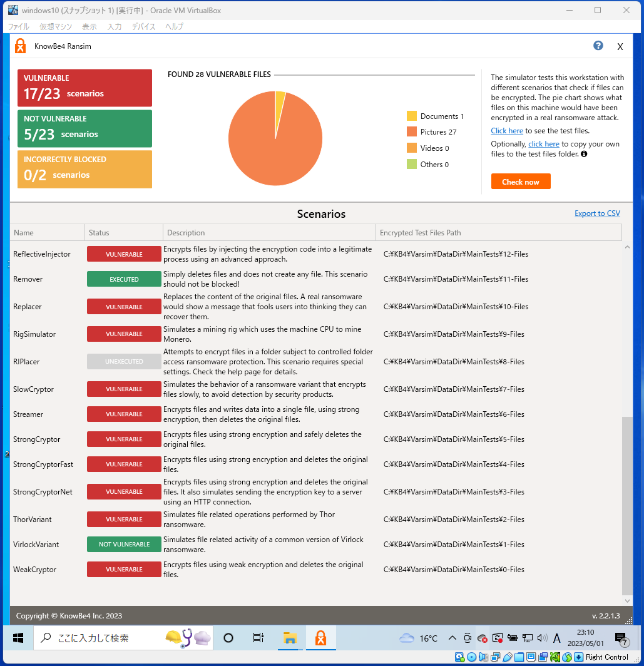Click the info icon after test files folder
This screenshot has height=666, width=644.
pyautogui.click(x=584, y=154)
